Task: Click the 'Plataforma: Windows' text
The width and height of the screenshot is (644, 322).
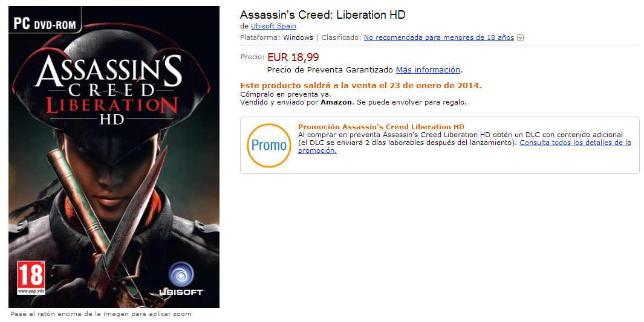Action: pyautogui.click(x=276, y=37)
